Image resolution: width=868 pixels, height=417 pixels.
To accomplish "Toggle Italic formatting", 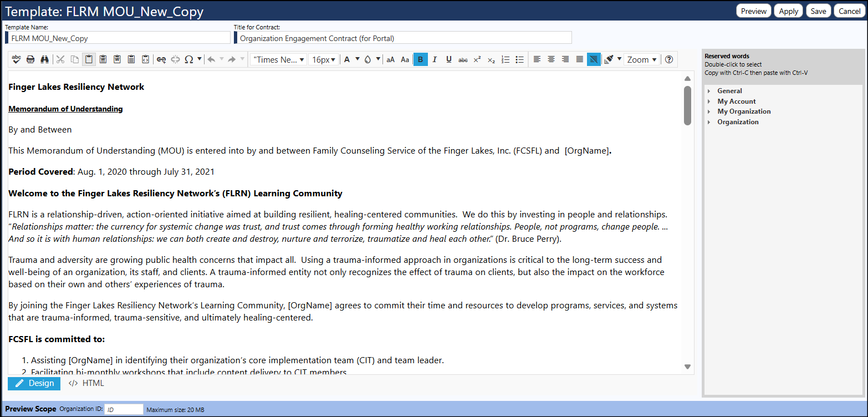I will coord(435,59).
